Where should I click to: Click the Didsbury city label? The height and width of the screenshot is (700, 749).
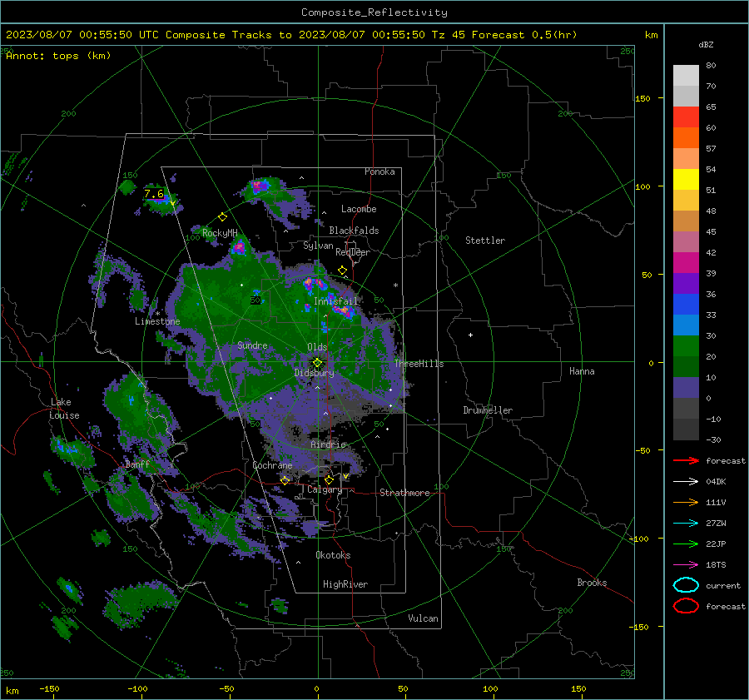pyautogui.click(x=314, y=373)
